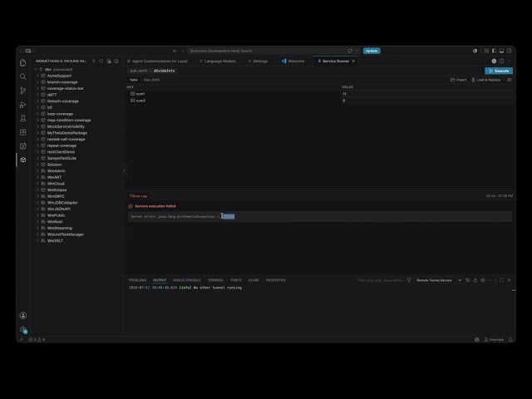Image resolution: width=532 pixels, height=399 pixels.
Task: Click the Update button in title bar
Action: point(372,51)
